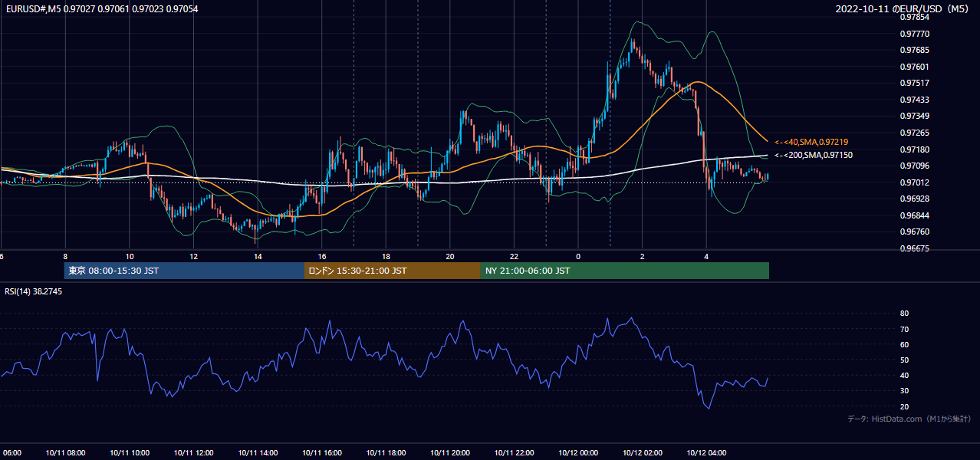The height and width of the screenshot is (460, 980).
Task: Click hour label 16 under price chart
Action: [x=322, y=257]
